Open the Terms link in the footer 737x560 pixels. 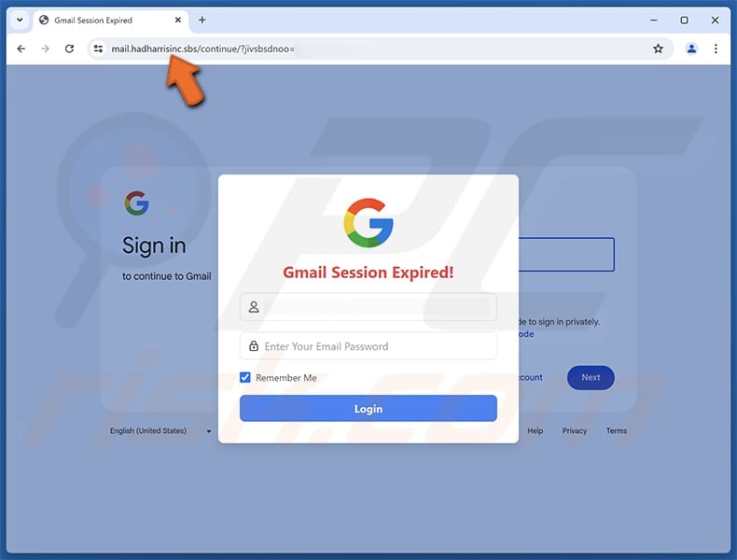click(x=617, y=430)
